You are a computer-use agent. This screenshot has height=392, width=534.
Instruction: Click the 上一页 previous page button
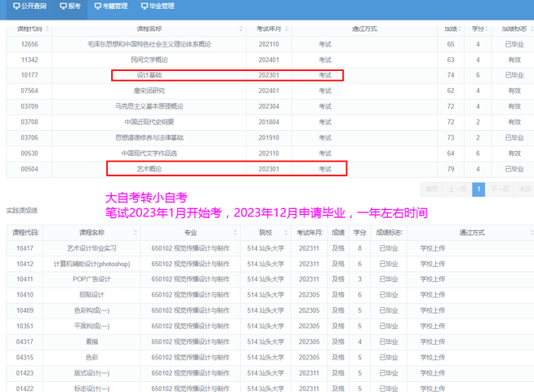[457, 189]
